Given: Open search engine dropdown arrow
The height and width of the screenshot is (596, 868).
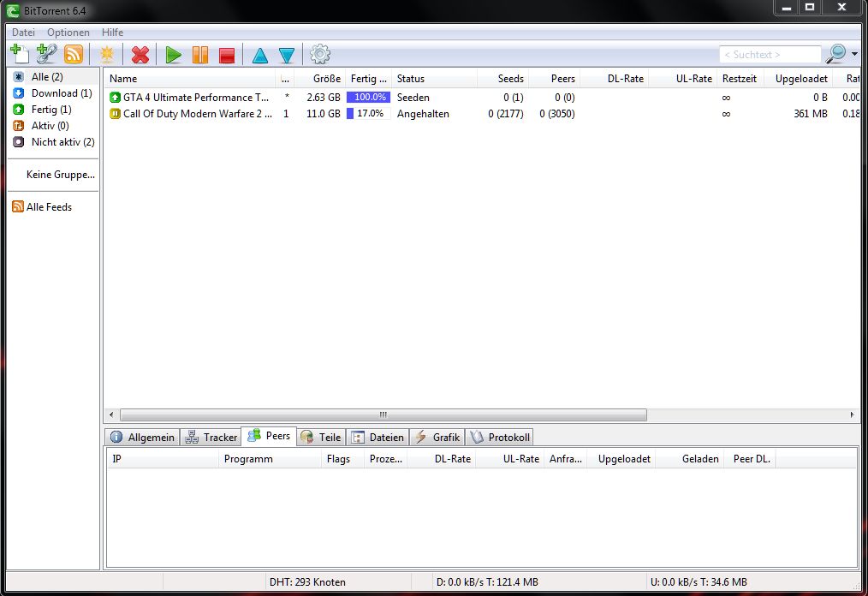Looking at the screenshot, I should click(x=854, y=54).
